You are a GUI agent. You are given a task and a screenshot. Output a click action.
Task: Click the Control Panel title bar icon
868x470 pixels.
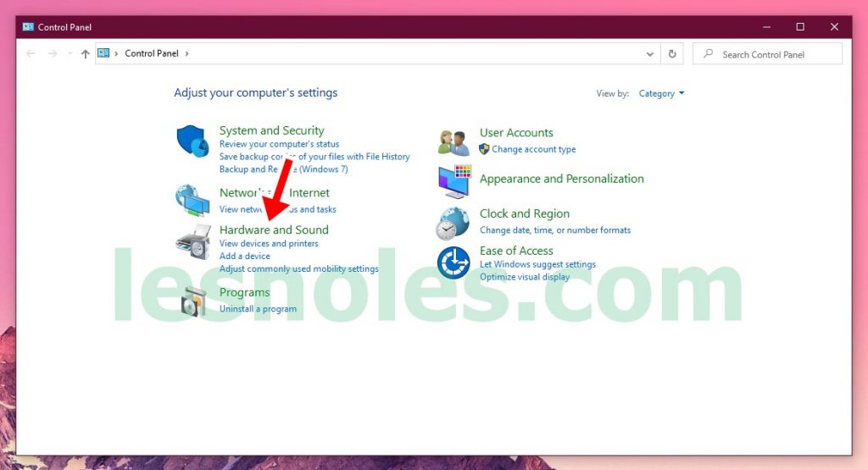tap(28, 26)
